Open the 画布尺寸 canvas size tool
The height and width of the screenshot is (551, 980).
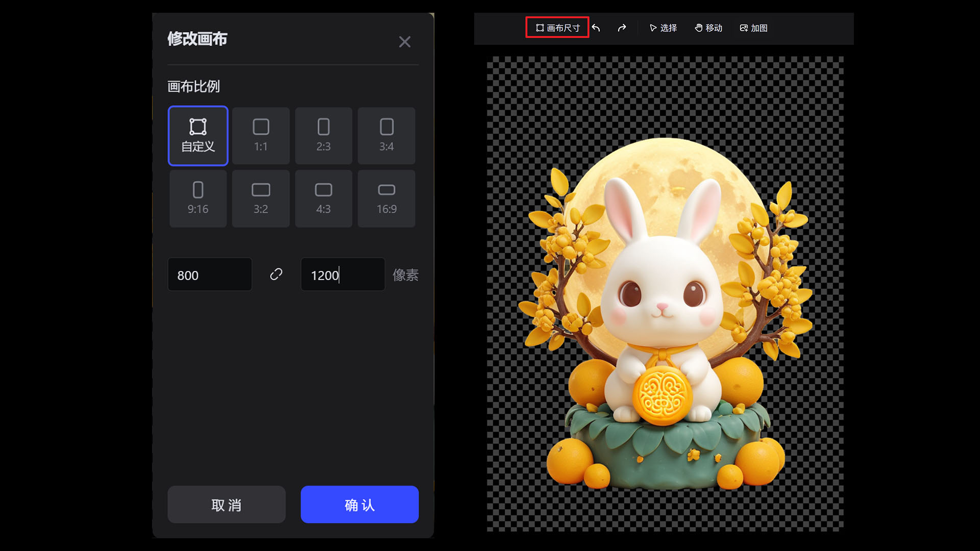click(557, 28)
